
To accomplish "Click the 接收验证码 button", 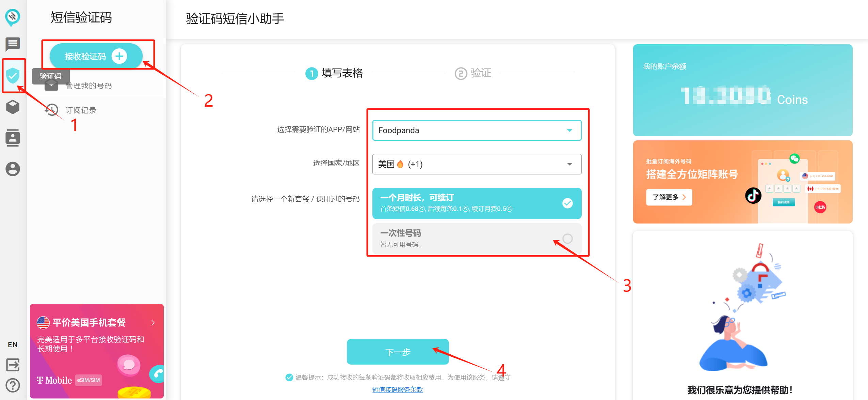I will pos(96,56).
